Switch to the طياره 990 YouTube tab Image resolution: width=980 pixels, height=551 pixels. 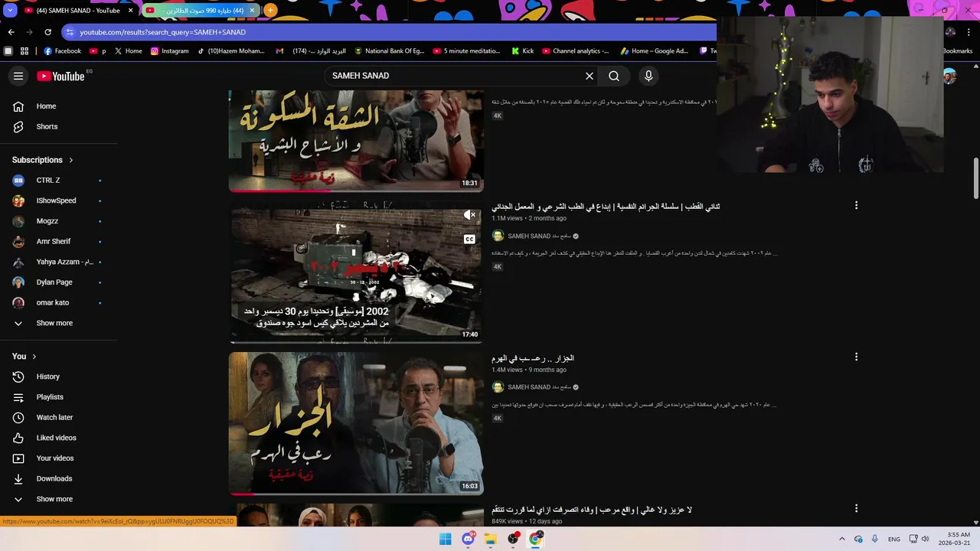201,11
